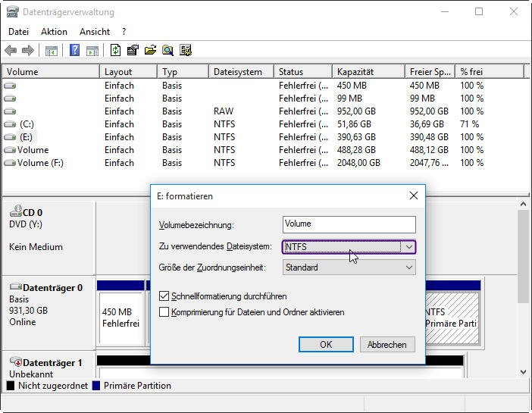Click the disk pane scrollbar down arrow
Viewport: 532px width, 413px height.
(x=523, y=372)
